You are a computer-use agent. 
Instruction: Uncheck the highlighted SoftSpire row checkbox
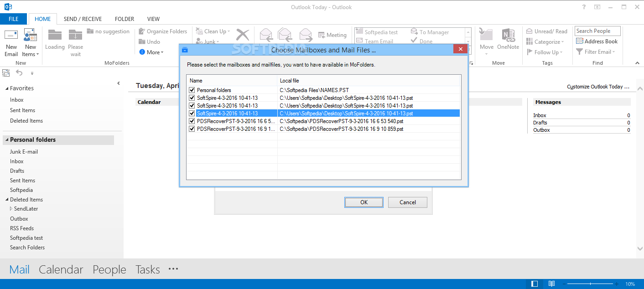[192, 114]
